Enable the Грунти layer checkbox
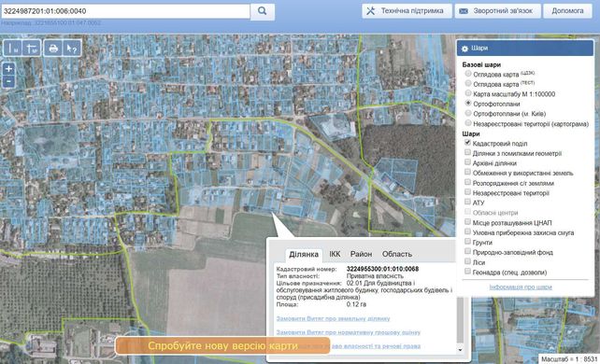The image size is (600, 364). point(467,242)
